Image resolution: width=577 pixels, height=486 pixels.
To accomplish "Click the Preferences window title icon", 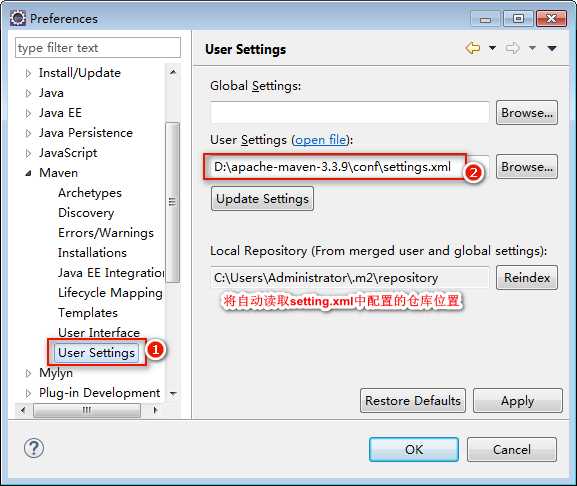I will click(x=18, y=18).
